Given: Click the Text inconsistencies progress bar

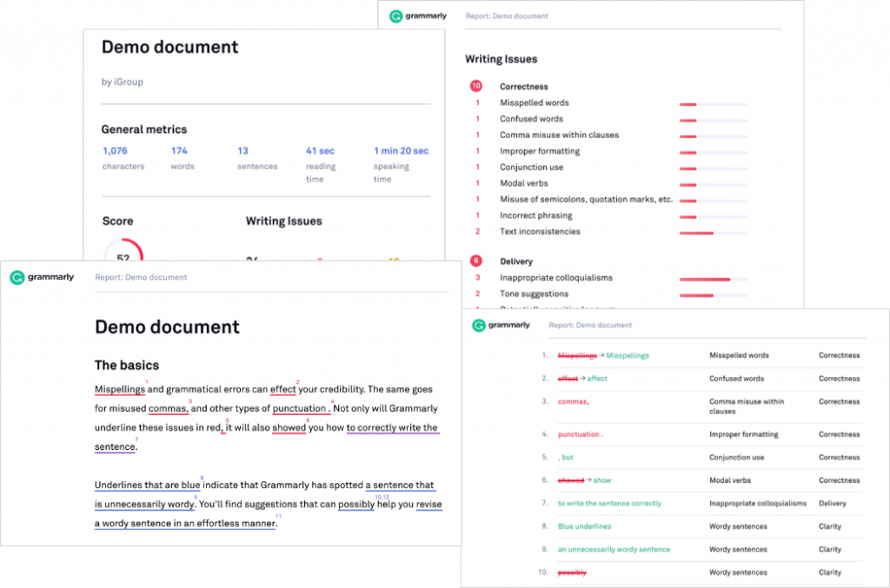Looking at the screenshot, I should [713, 232].
